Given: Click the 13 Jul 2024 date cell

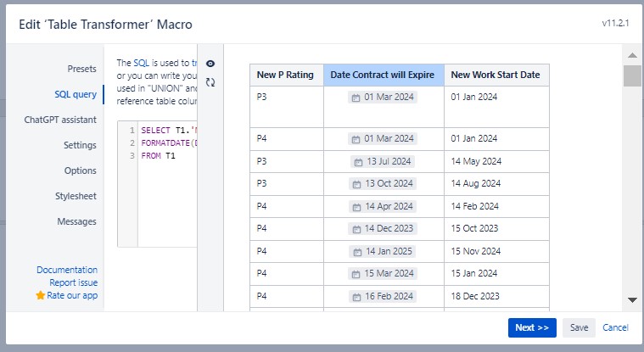Looking at the screenshot, I should click(384, 162).
